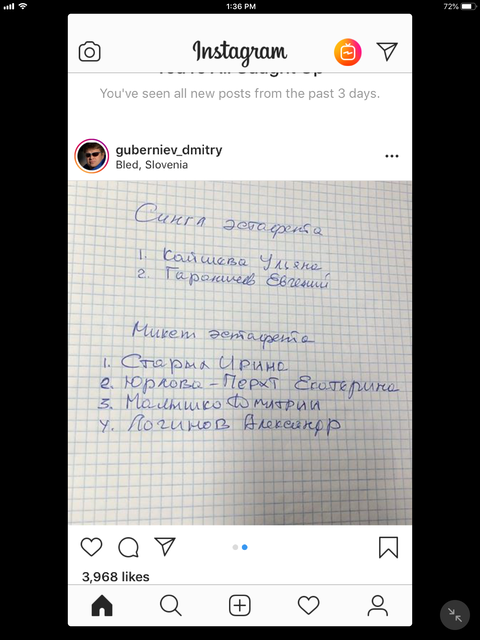The height and width of the screenshot is (640, 480).
Task: Open comments with the speech bubble icon
Action: pos(129,547)
